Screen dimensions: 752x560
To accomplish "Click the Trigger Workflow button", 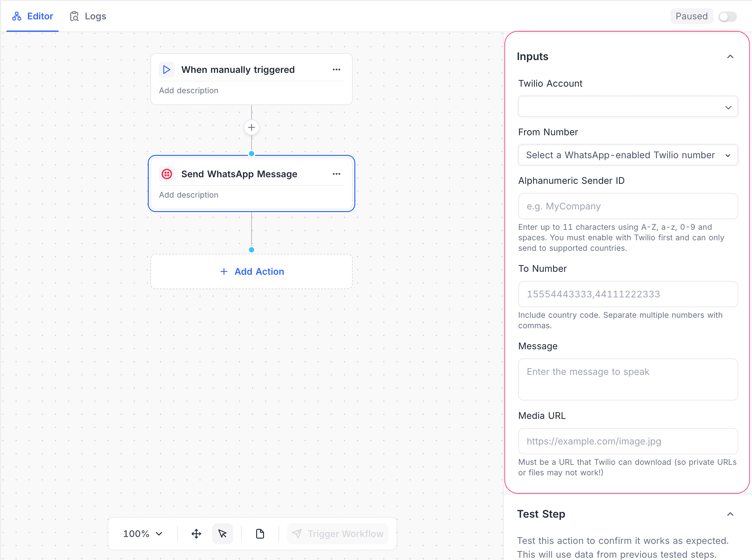I will pyautogui.click(x=338, y=533).
